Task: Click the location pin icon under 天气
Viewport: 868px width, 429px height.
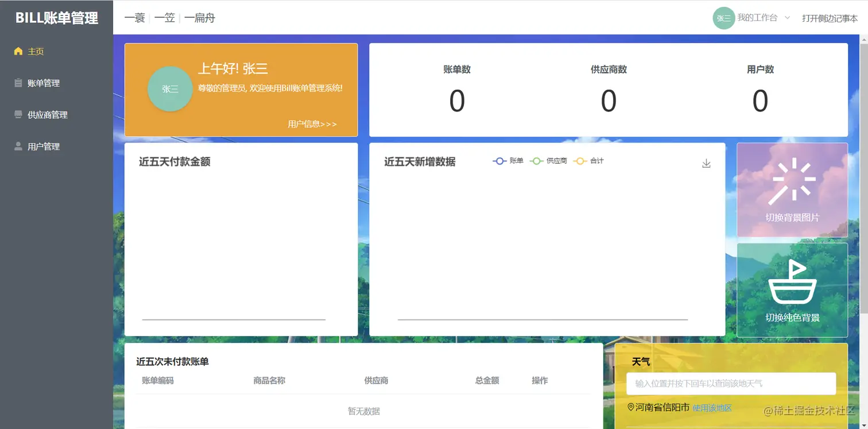Action: click(631, 407)
